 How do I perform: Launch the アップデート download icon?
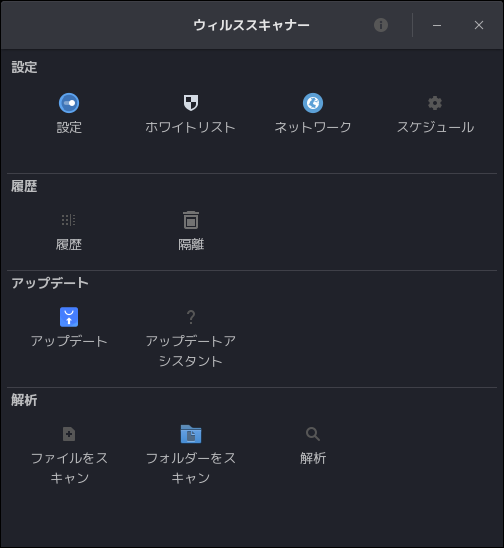(x=69, y=317)
